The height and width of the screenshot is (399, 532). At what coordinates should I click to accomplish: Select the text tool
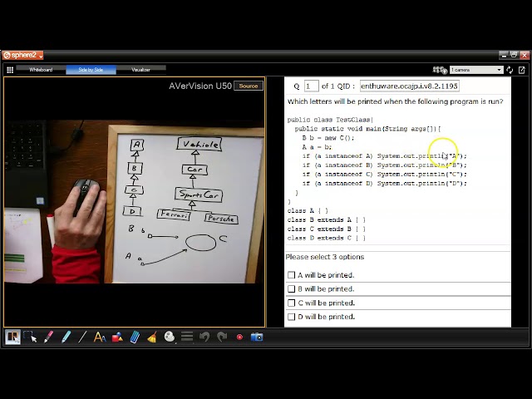point(100,337)
